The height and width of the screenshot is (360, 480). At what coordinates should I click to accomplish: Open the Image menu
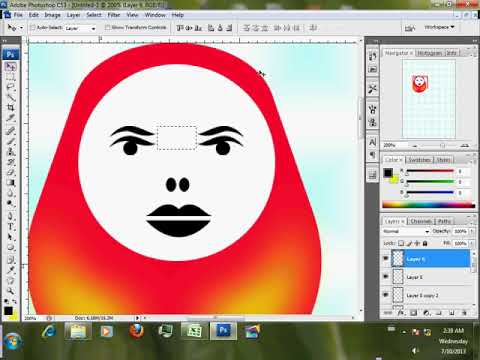[x=53, y=15]
